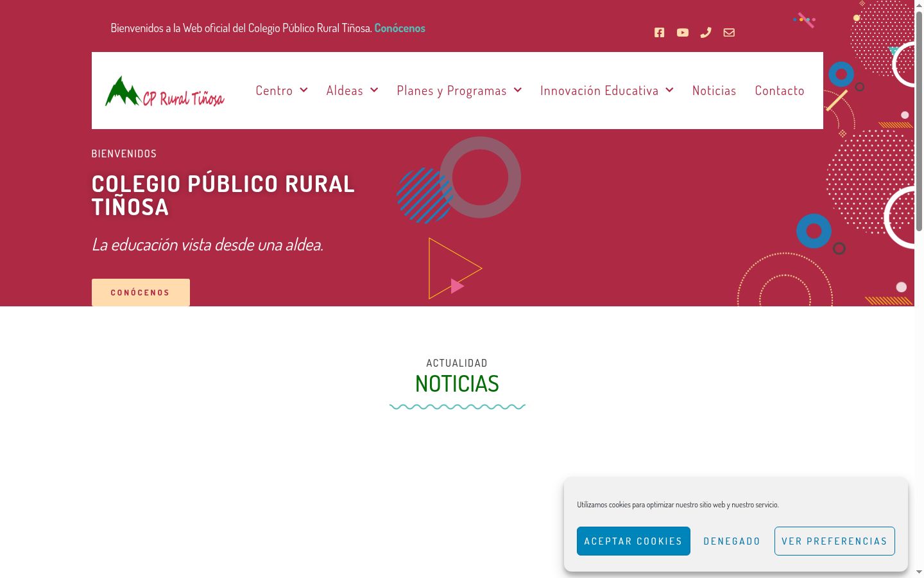Open Ver Preferencias cookie settings

click(x=835, y=541)
